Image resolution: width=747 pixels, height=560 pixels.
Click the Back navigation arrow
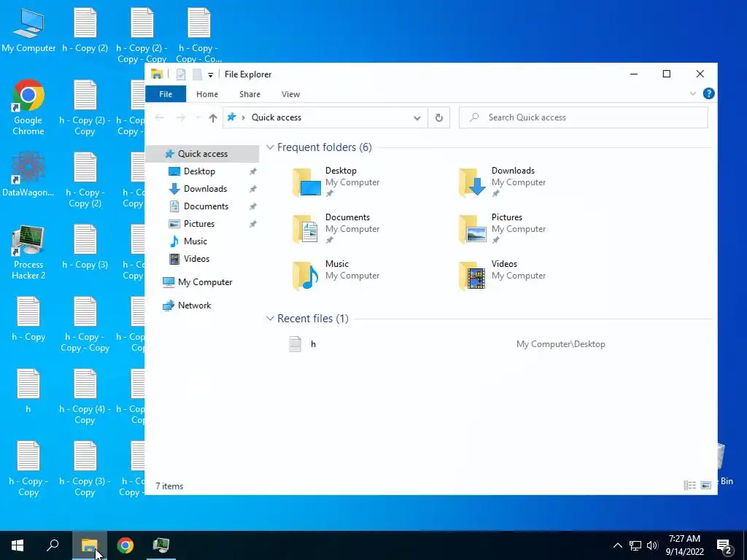point(160,117)
